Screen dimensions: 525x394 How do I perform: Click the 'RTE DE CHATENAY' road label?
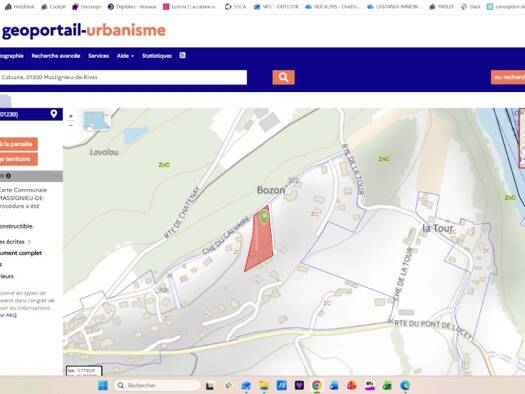(x=182, y=212)
